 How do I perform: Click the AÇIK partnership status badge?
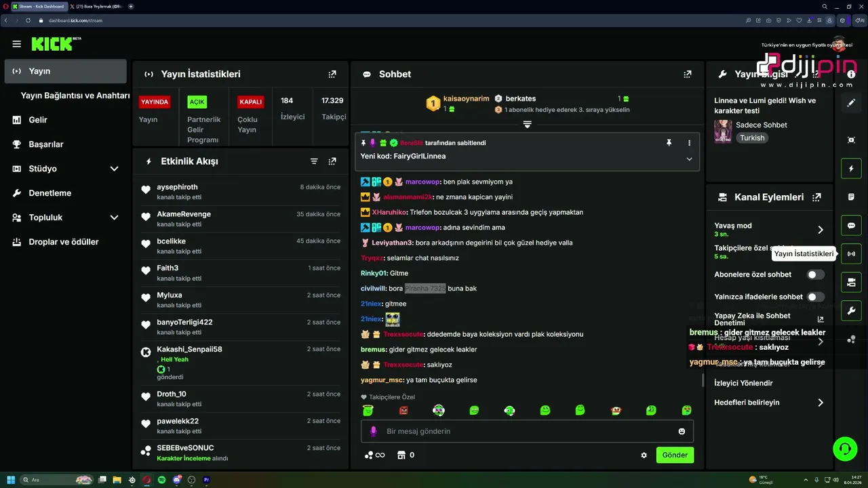[x=197, y=102]
